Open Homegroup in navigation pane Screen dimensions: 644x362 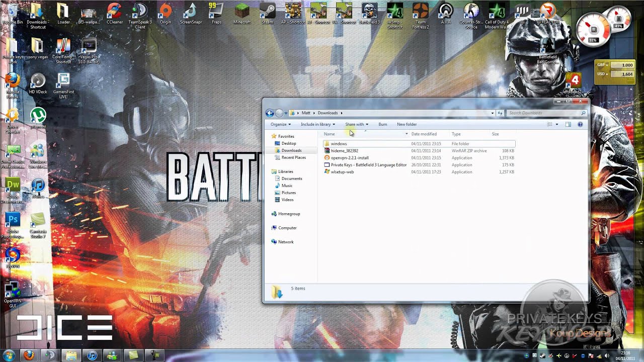289,214
